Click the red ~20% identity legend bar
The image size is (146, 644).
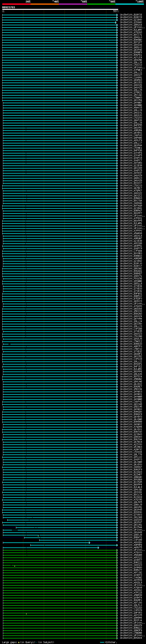pos(16,4)
